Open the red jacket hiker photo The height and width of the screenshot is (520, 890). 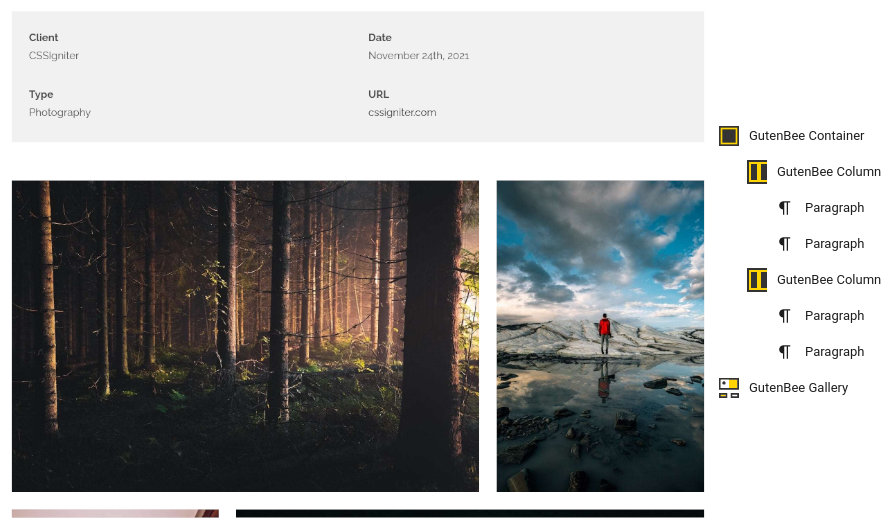(600, 336)
